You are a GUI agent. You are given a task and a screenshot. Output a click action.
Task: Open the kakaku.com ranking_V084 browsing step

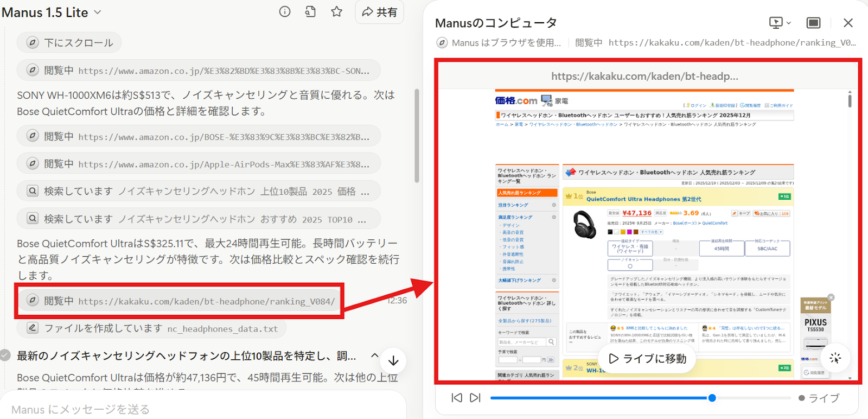[x=180, y=301]
